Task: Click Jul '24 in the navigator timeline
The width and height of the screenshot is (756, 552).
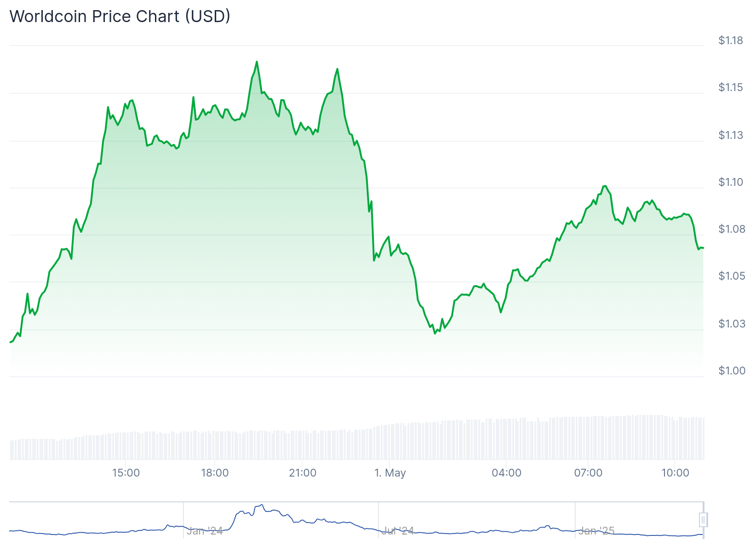Action: 398,531
